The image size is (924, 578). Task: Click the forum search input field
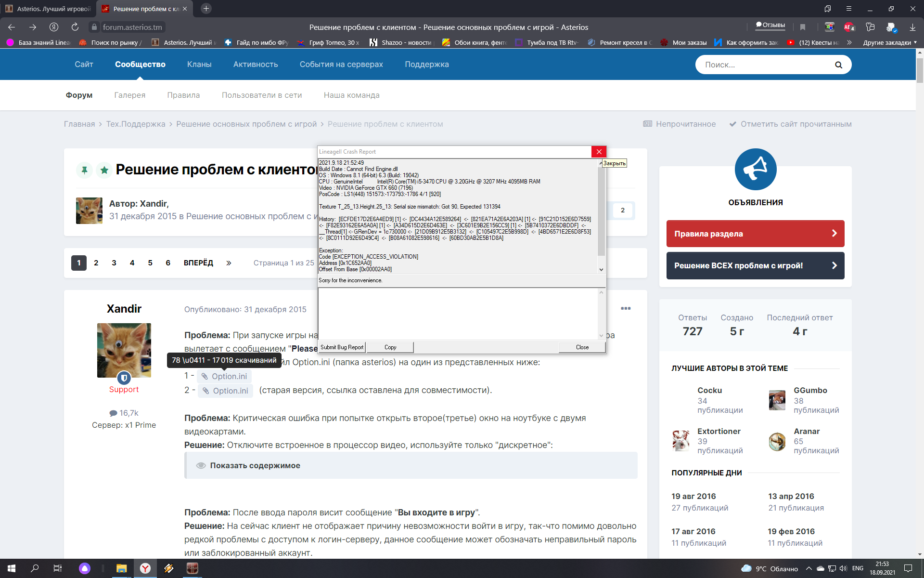click(765, 65)
